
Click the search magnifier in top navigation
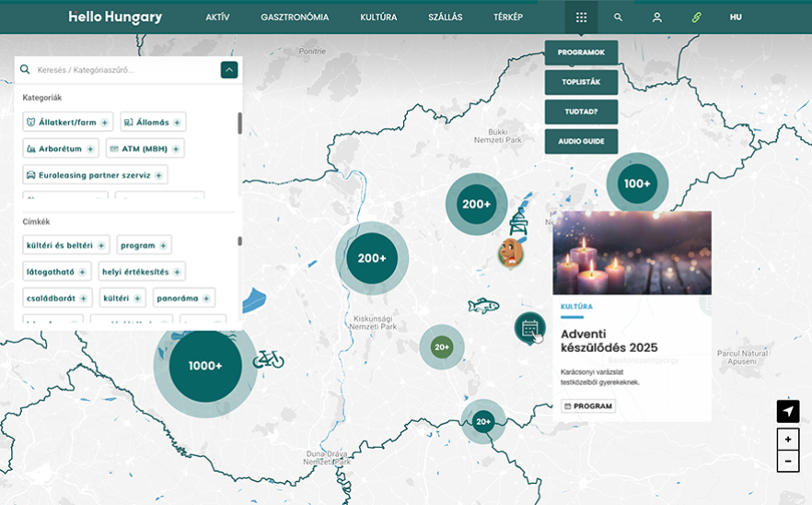click(x=618, y=18)
